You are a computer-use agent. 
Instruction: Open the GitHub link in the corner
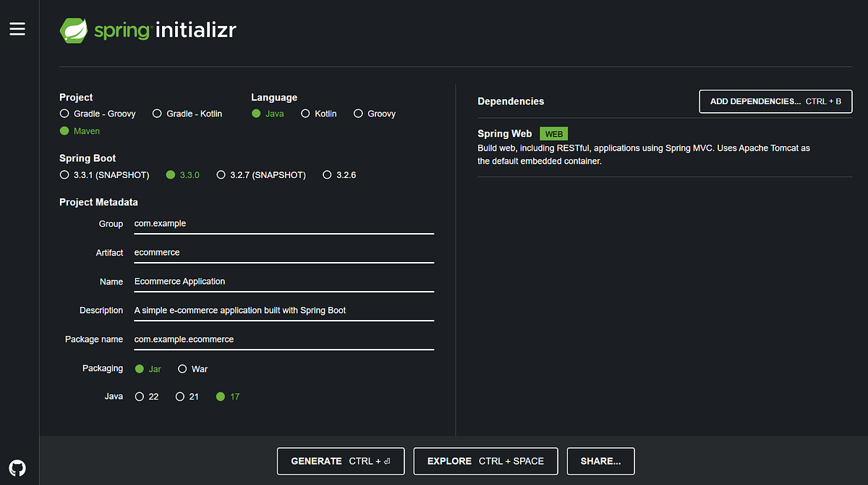17,468
